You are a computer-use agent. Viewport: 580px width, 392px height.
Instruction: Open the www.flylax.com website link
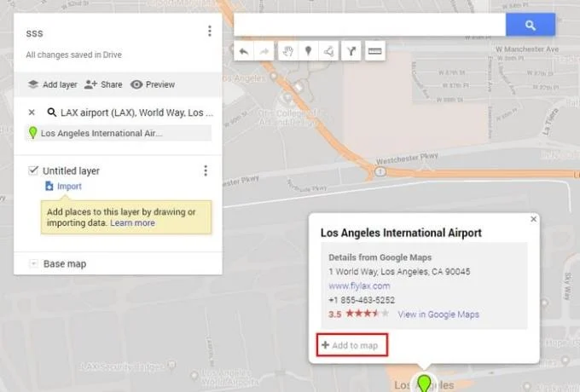pyautogui.click(x=359, y=286)
